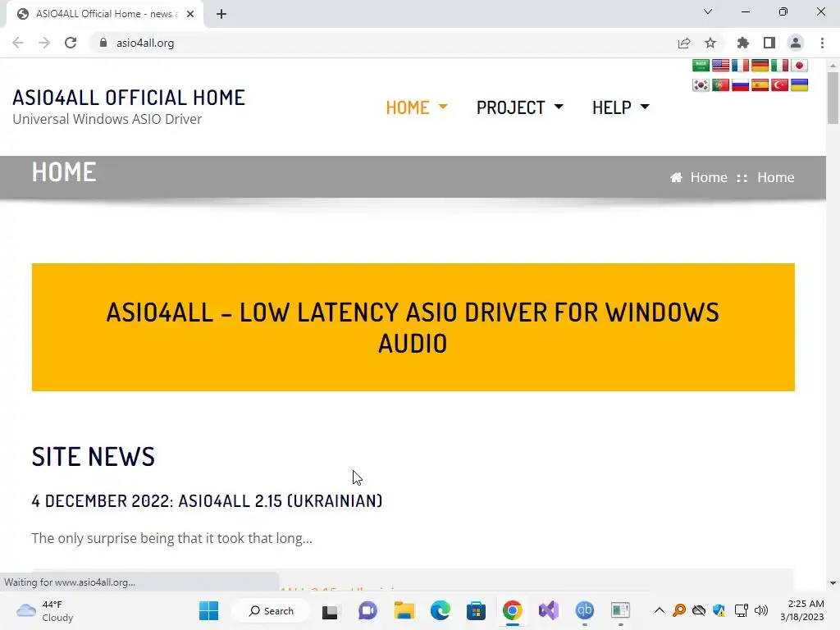
Task: Open qBittorrent from the taskbar
Action: [x=584, y=610]
